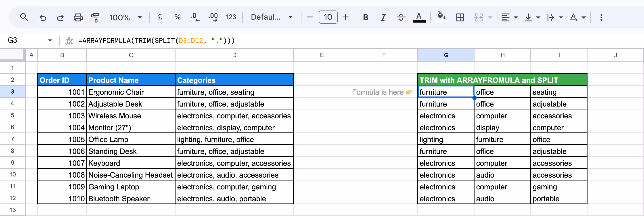
Task: Increase decimal places icon
Action: [213, 17]
